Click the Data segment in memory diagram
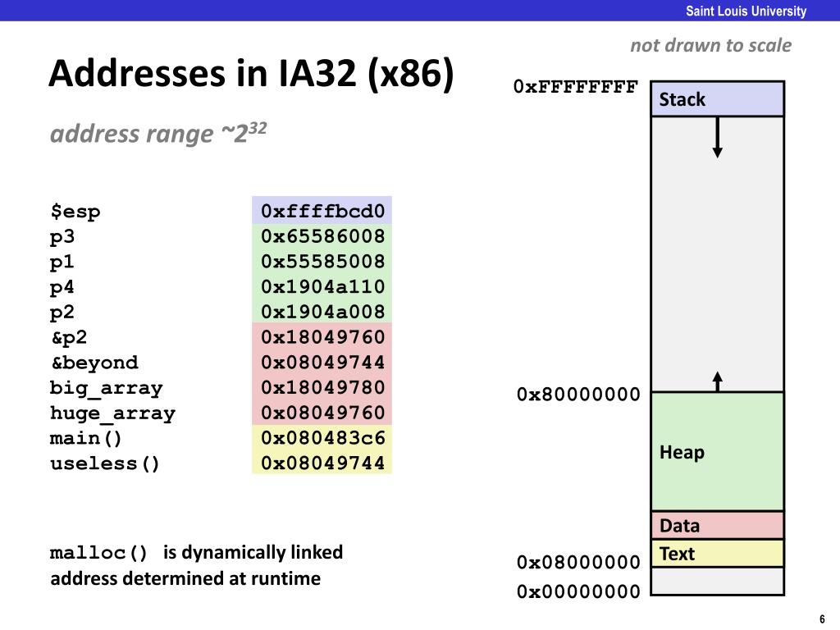Viewport: 840px width, 630px height. [x=717, y=526]
